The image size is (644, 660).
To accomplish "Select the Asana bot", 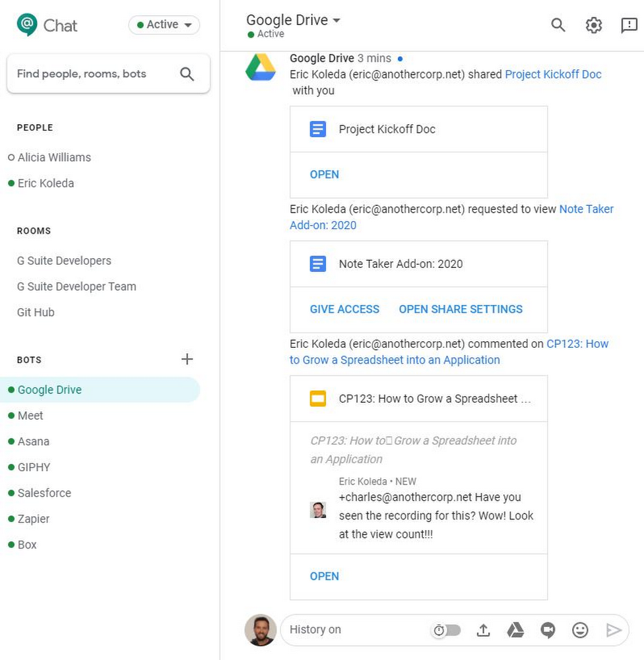I will tap(34, 442).
